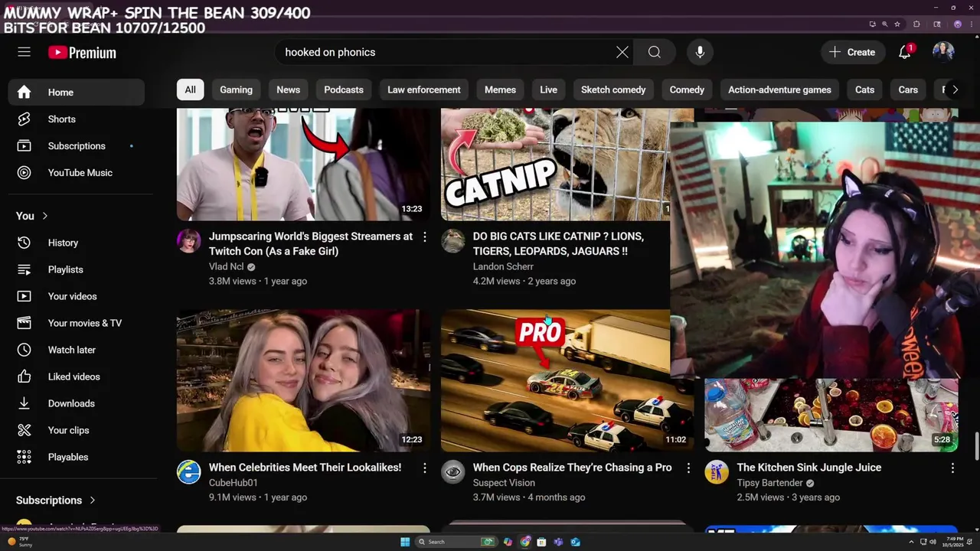Open Your movies & TV

point(77,323)
